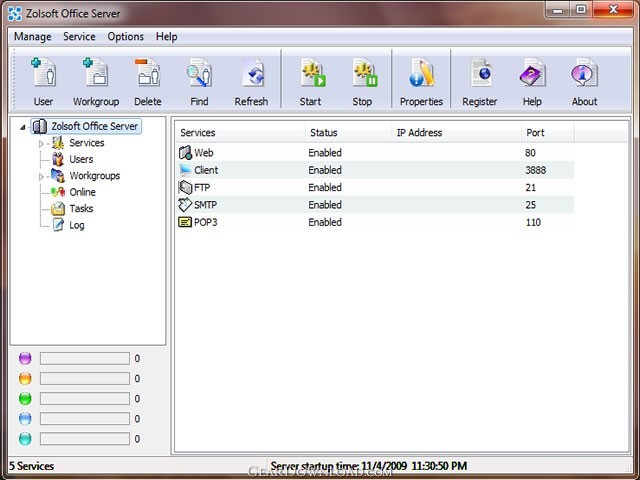Viewport: 640px width, 480px height.
Task: Click port value 80 in Web row
Action: (530, 153)
